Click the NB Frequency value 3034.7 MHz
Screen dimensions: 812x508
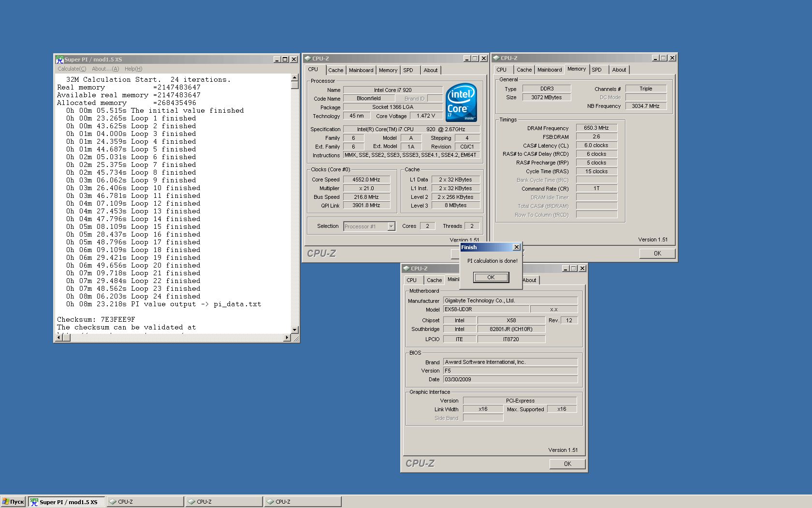(x=646, y=106)
